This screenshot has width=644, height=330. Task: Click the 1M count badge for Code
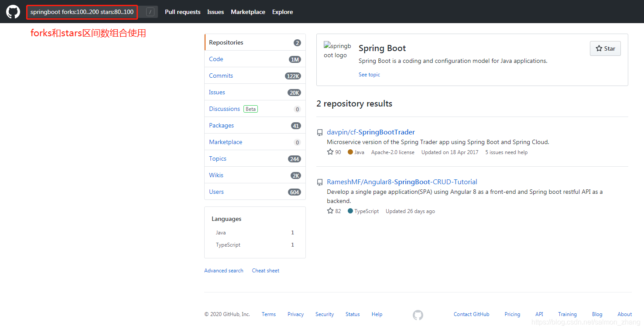tap(295, 59)
